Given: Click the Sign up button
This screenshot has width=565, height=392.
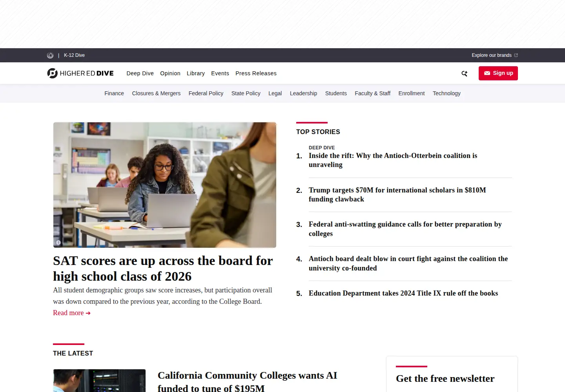Looking at the screenshot, I should pyautogui.click(x=498, y=73).
